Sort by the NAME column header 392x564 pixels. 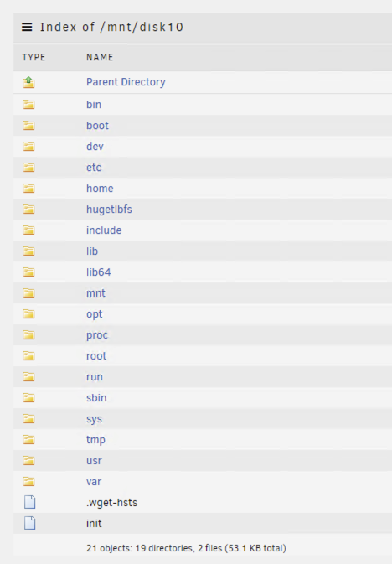[100, 57]
